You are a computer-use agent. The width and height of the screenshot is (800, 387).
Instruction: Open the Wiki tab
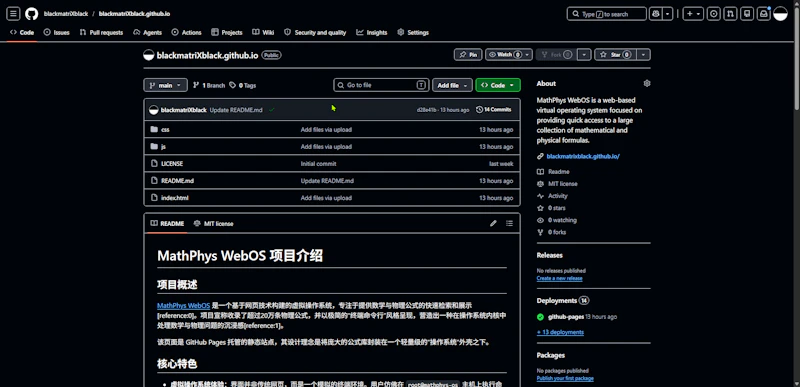pyautogui.click(x=263, y=32)
